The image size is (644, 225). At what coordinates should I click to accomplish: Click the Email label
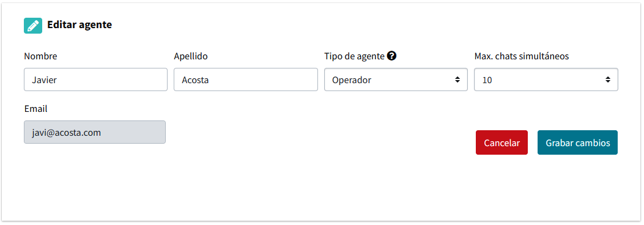35,109
